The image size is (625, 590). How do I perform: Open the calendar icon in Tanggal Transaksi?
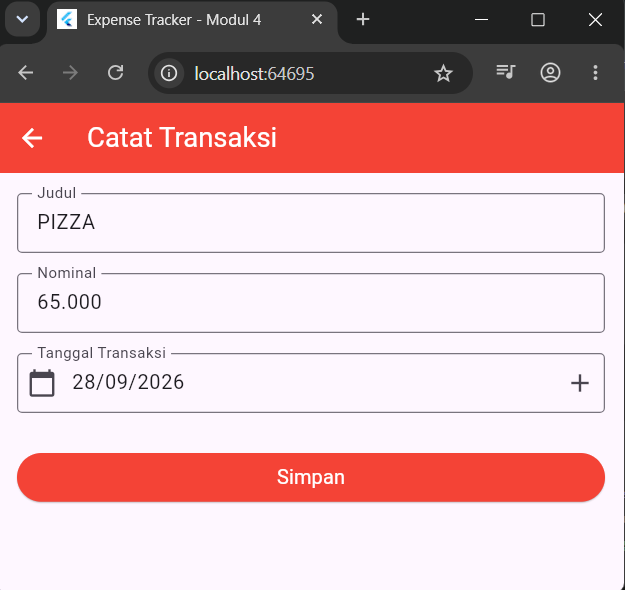coord(42,383)
